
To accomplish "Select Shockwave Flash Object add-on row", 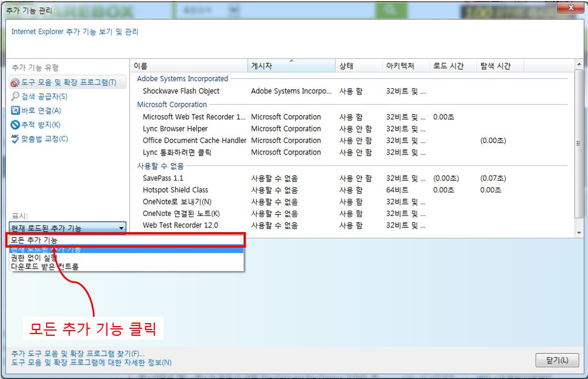I will coord(181,91).
